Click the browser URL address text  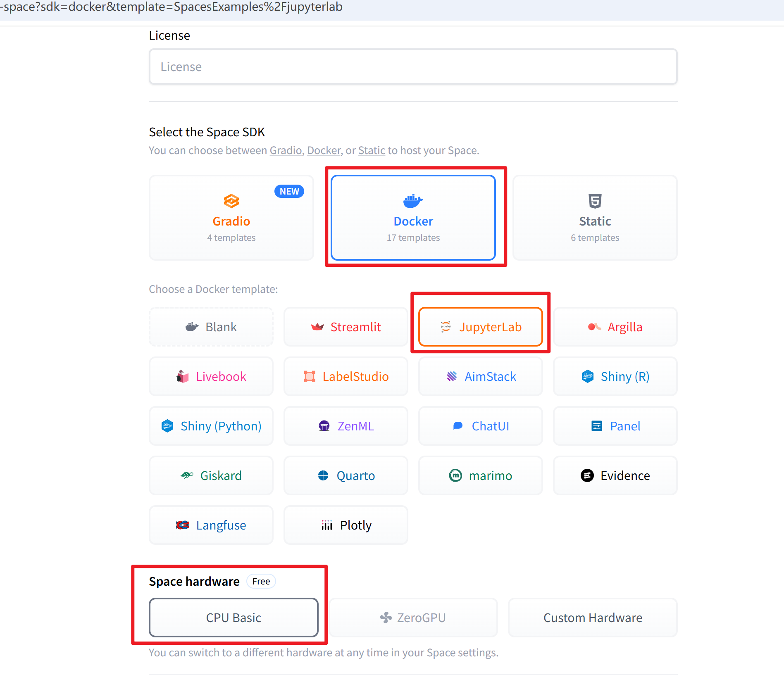[172, 7]
